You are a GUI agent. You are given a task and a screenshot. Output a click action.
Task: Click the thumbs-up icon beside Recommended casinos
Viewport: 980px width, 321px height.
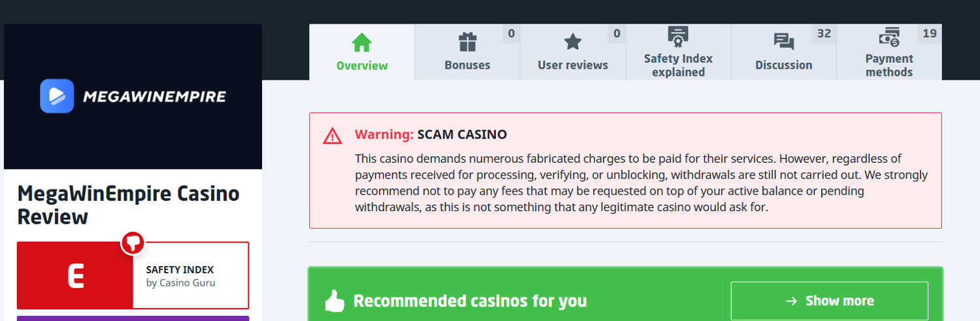(335, 301)
